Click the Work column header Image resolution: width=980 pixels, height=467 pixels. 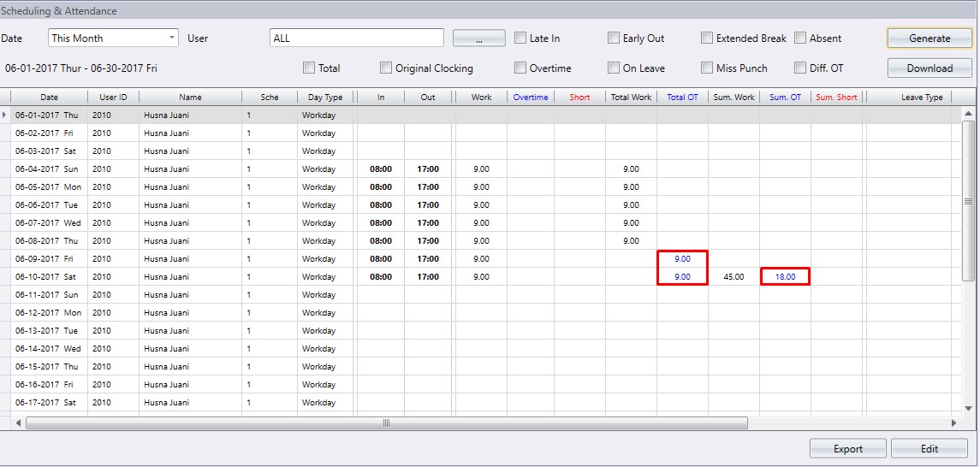[481, 98]
